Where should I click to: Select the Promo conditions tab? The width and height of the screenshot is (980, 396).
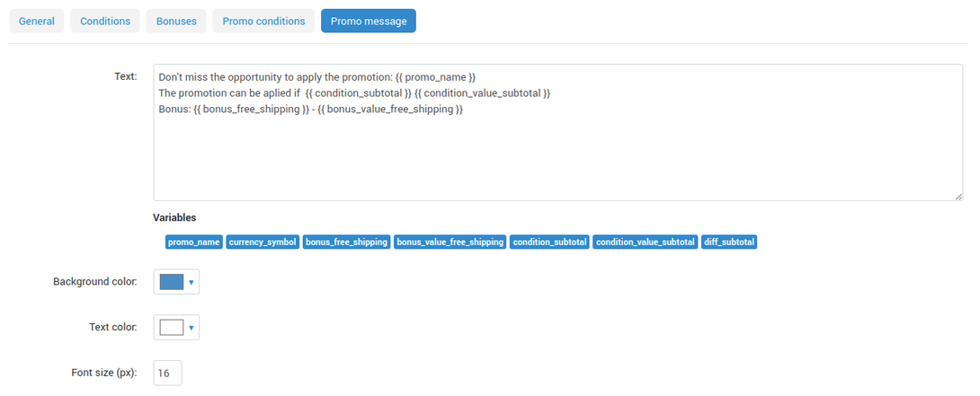pyautogui.click(x=263, y=21)
